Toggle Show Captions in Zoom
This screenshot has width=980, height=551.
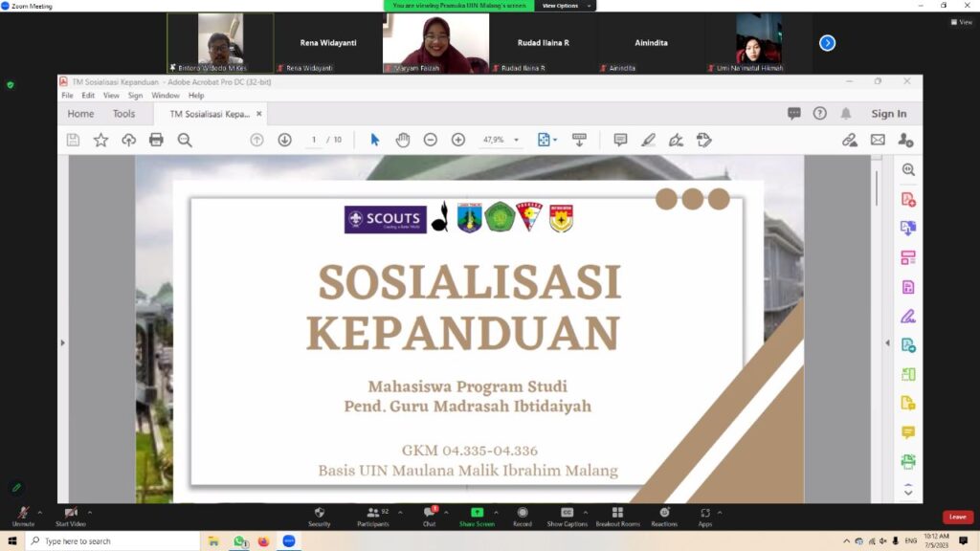coord(567,515)
